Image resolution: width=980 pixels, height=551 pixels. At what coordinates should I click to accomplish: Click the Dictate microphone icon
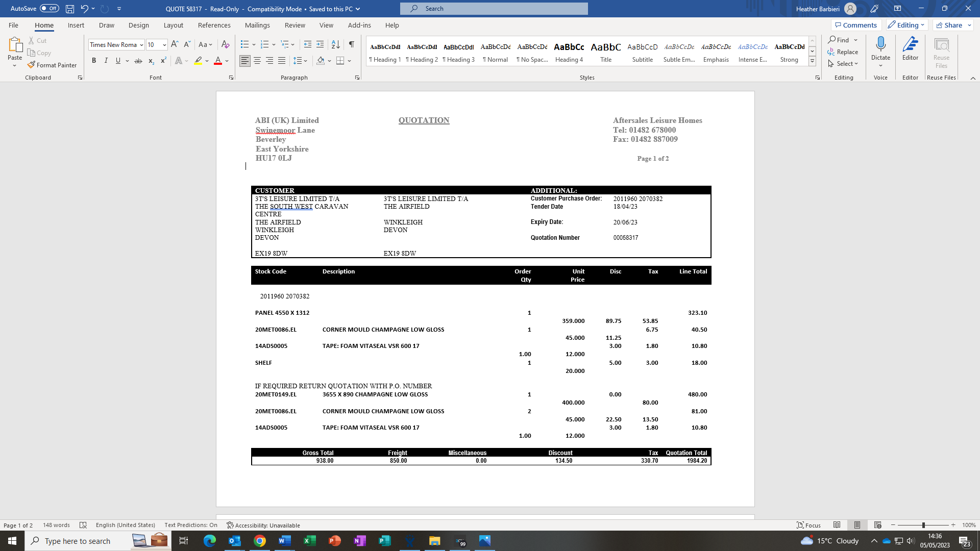pos(880,44)
